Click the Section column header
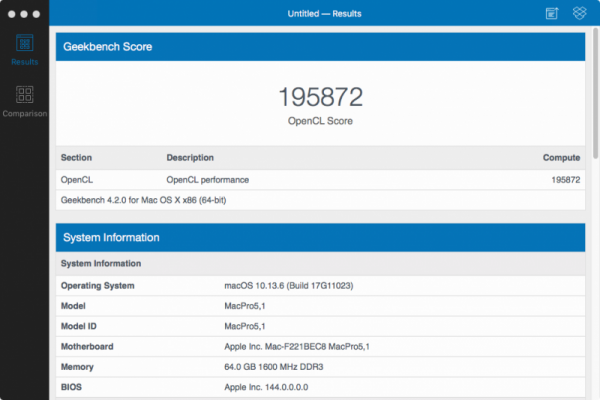This screenshot has height=400, width=600. 76,158
